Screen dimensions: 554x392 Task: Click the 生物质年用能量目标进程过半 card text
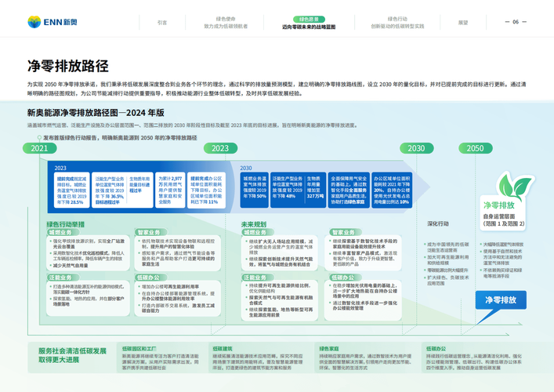click(139, 185)
